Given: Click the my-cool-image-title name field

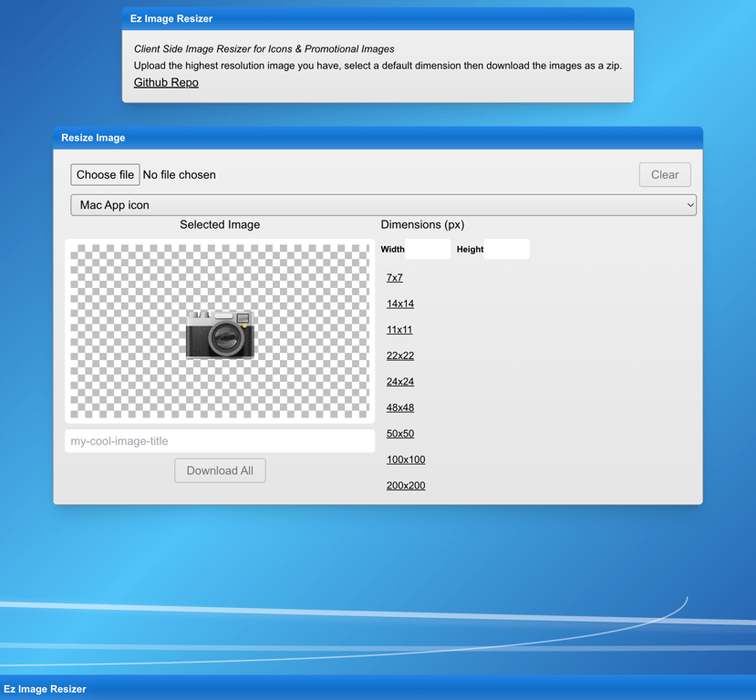Looking at the screenshot, I should click(x=220, y=441).
